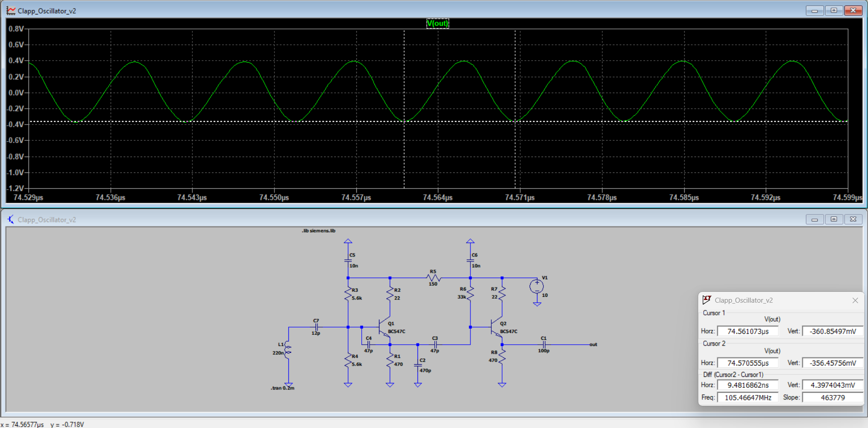Click the waveform window title icon
This screenshot has height=428, width=868.
11,10
